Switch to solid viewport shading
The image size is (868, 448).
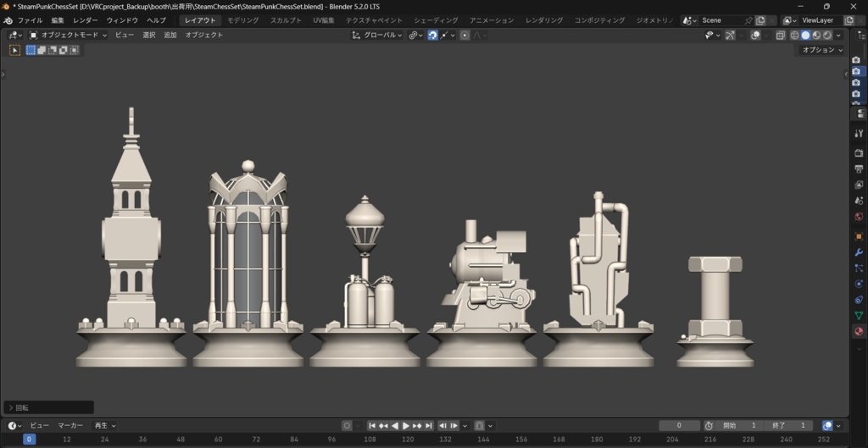(805, 35)
